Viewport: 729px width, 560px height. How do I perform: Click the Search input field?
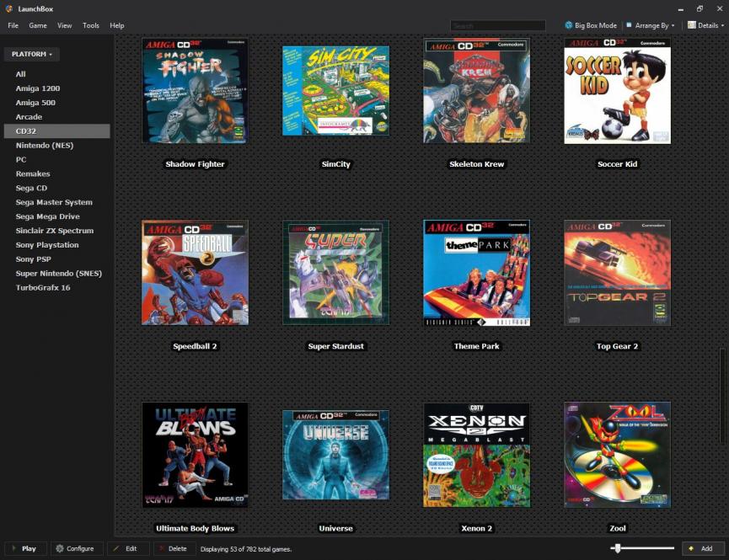coord(497,25)
